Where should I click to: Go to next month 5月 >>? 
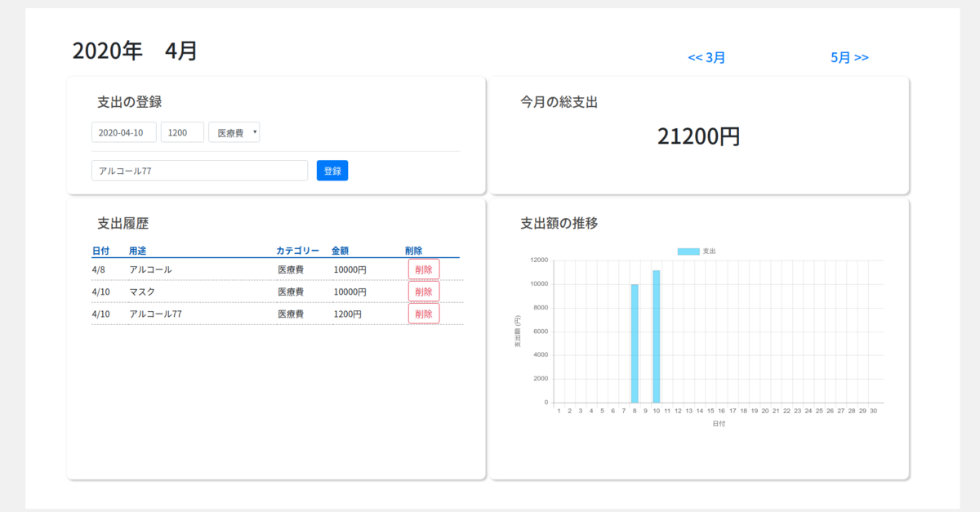click(849, 57)
